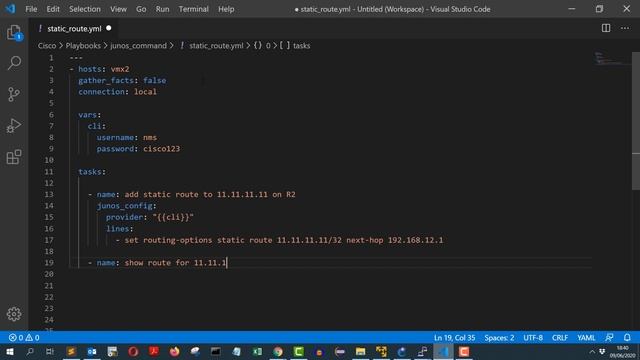Change end-of-line sequence via CRLF
This screenshot has width=640, height=360.
click(560, 338)
